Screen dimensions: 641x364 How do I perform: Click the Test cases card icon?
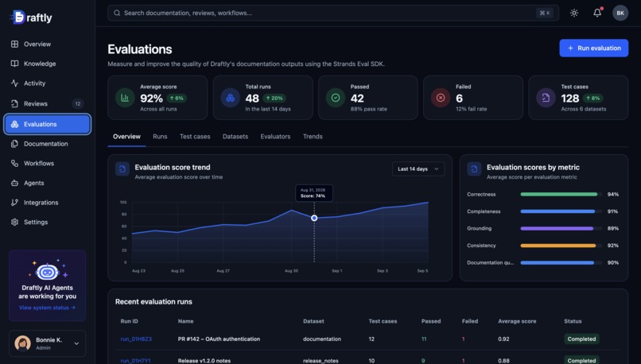[x=546, y=98]
